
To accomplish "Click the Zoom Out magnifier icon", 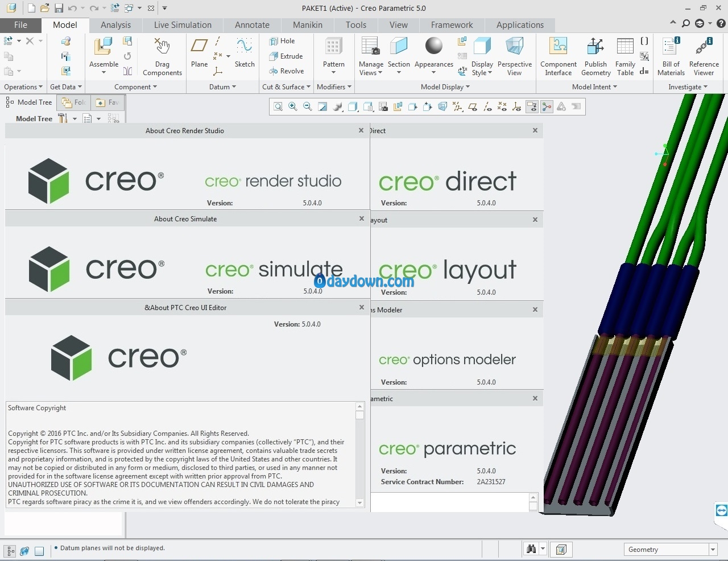I will coord(308,106).
